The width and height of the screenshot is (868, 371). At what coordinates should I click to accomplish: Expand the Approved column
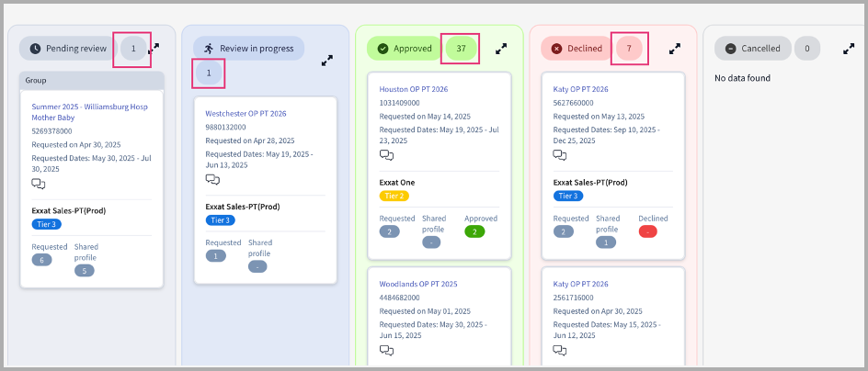(x=501, y=49)
